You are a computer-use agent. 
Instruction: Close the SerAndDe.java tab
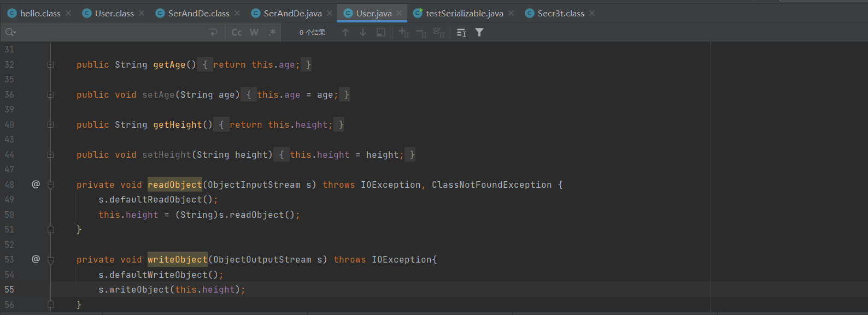tap(330, 13)
